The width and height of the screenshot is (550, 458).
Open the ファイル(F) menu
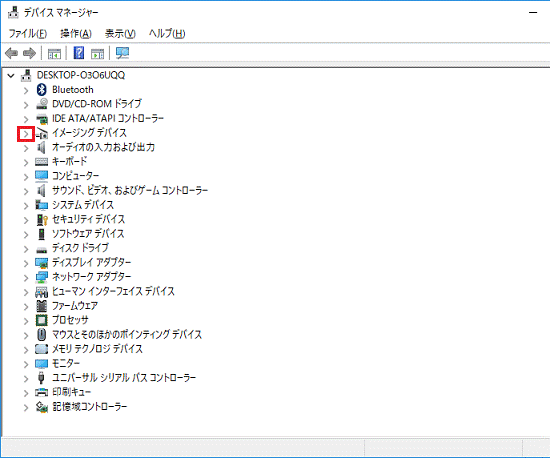[x=28, y=34]
